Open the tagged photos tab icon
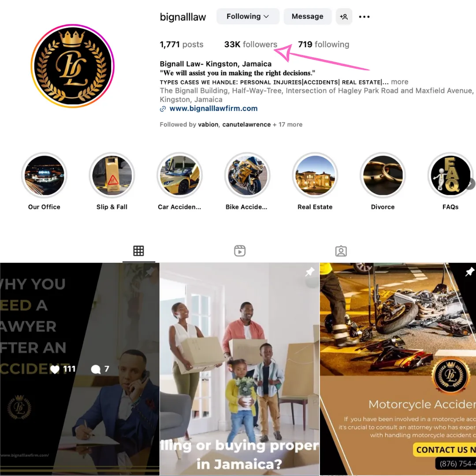 click(341, 251)
